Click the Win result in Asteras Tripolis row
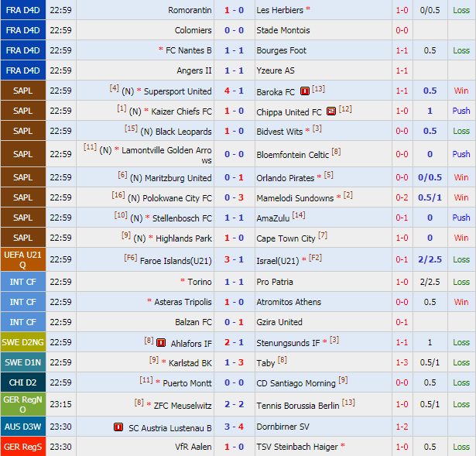This screenshot has height=456, width=476. click(461, 302)
